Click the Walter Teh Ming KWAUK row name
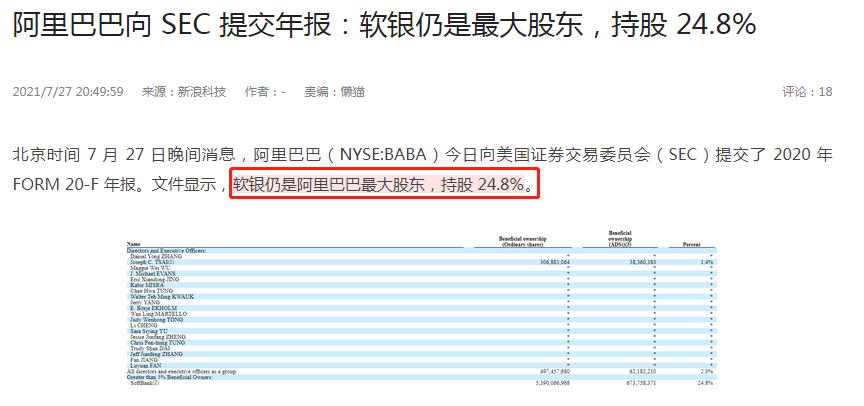Viewport: 864px width, 406px height. pyautogui.click(x=161, y=296)
